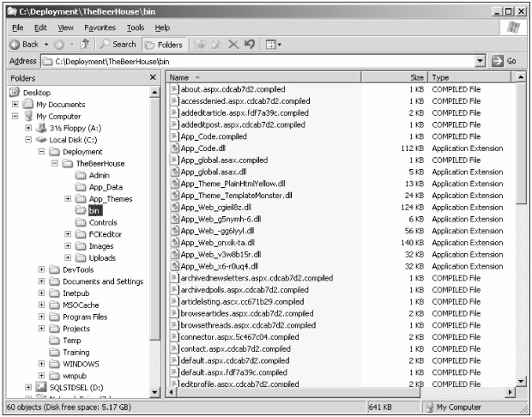Select the Controls folder in tree
532x417 pixels.
tap(103, 222)
